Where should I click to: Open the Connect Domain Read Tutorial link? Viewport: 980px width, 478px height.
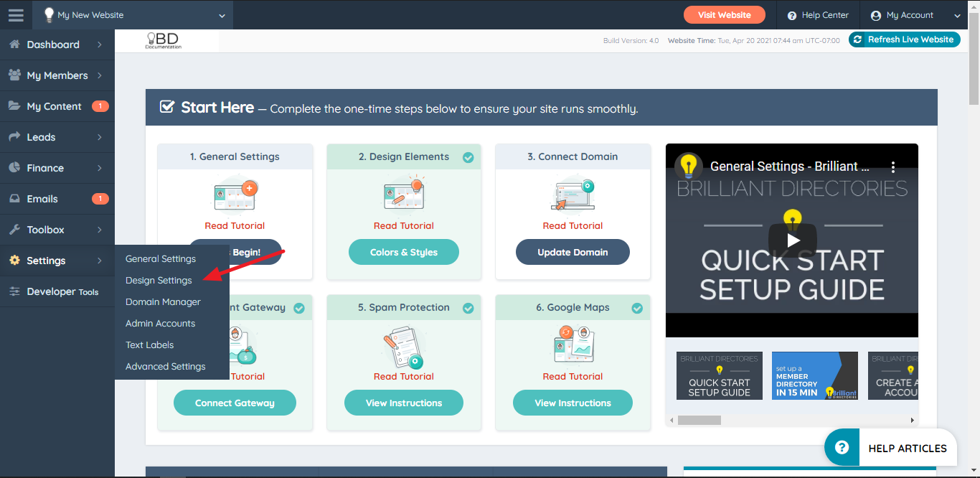tap(573, 225)
